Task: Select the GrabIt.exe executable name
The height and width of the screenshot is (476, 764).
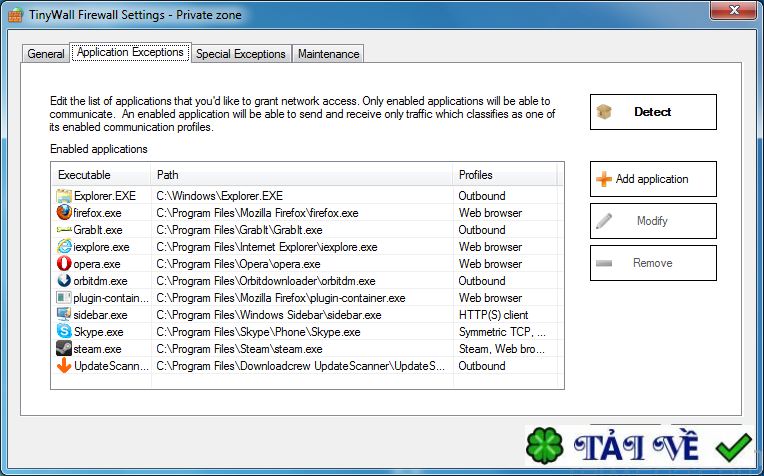Action: tap(98, 230)
